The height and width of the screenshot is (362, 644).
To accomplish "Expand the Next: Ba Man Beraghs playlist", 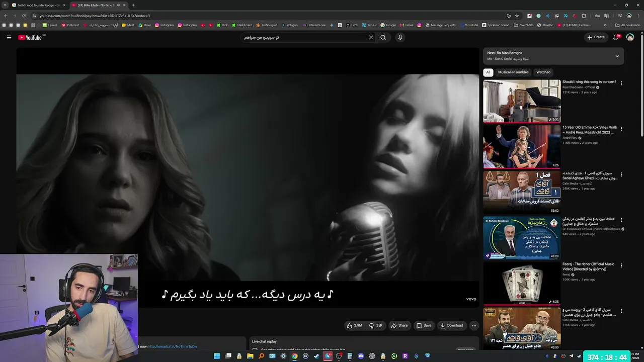I will 617,56.
